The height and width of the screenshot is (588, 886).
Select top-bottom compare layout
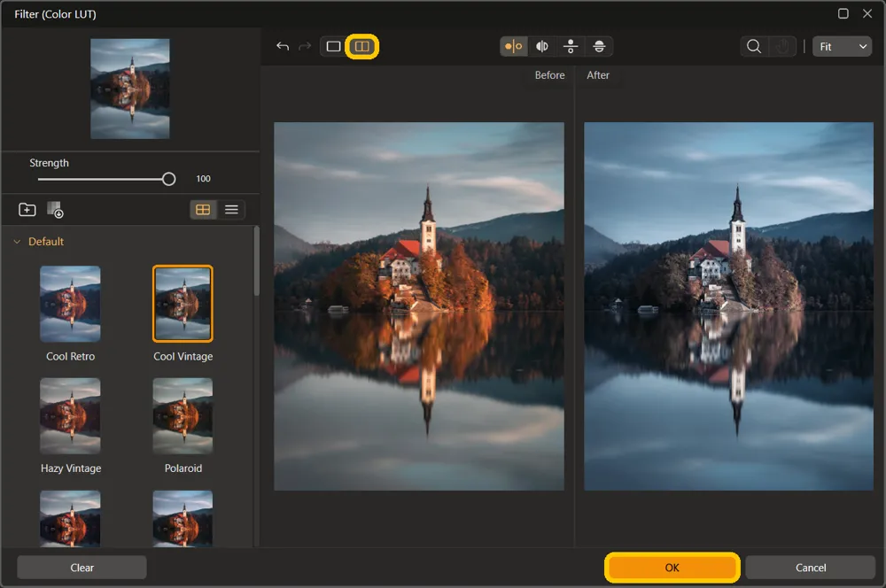point(571,46)
